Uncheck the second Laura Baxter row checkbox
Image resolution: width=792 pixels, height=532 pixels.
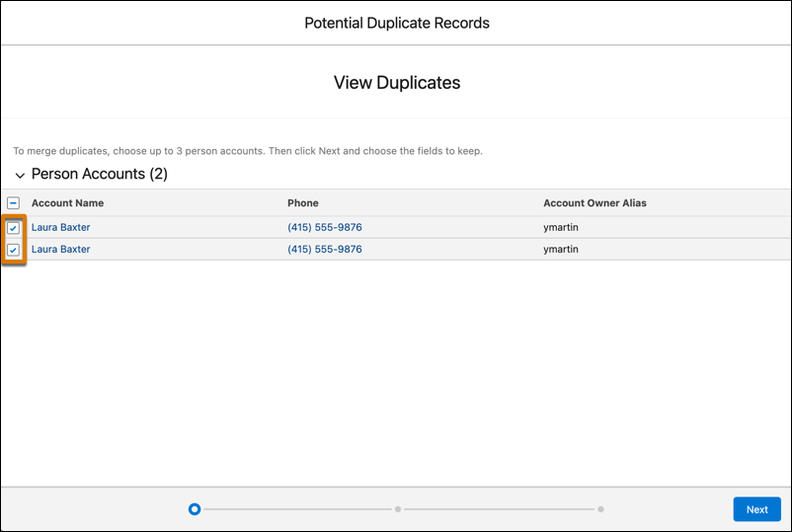[x=14, y=250]
